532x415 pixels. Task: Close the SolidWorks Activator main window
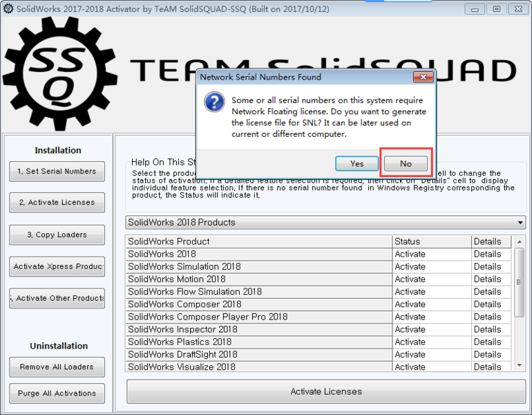coord(518,9)
